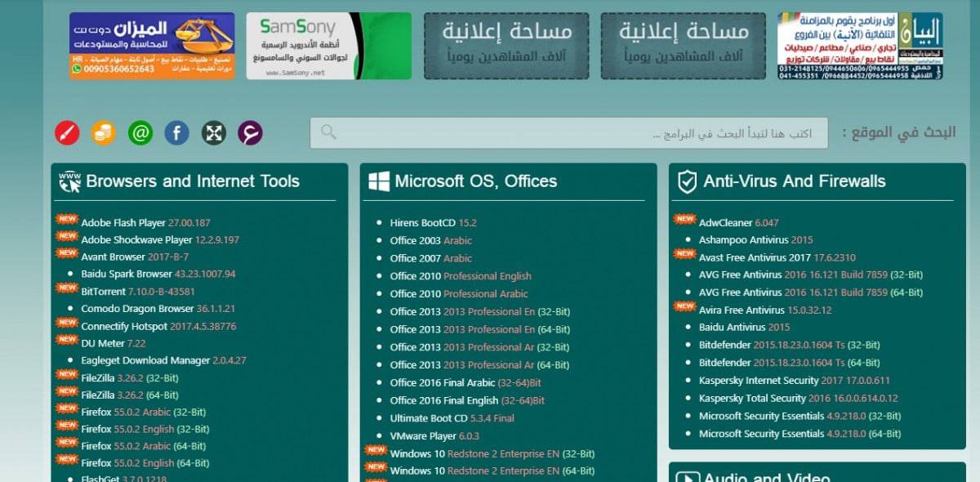Screen dimensions: 980x482
Task: Click the NEW badge beside Avast Free Antivirus
Action: [x=684, y=255]
